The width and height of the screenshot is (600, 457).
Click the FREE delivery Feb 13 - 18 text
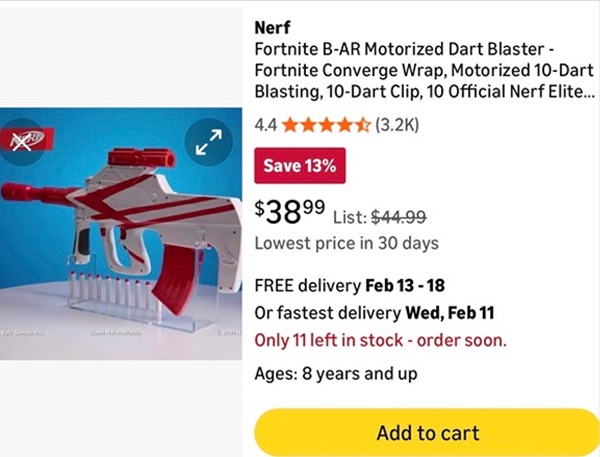[361, 283]
